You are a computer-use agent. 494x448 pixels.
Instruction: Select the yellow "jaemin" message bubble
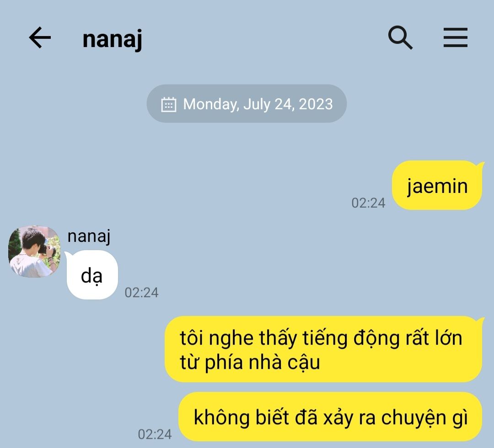pyautogui.click(x=437, y=185)
